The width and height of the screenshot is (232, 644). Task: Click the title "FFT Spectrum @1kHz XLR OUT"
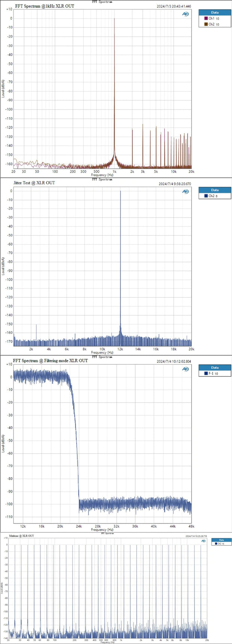coord(44,6)
